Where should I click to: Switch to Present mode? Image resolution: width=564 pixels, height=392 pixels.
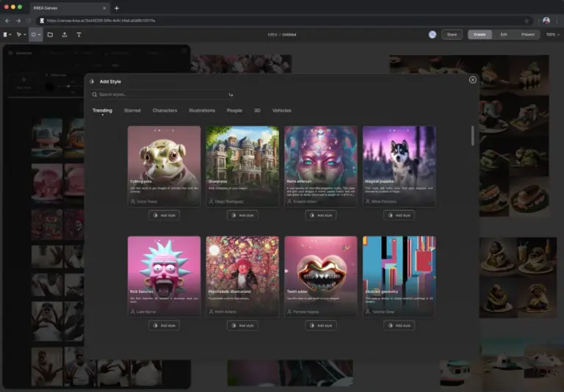click(x=527, y=35)
